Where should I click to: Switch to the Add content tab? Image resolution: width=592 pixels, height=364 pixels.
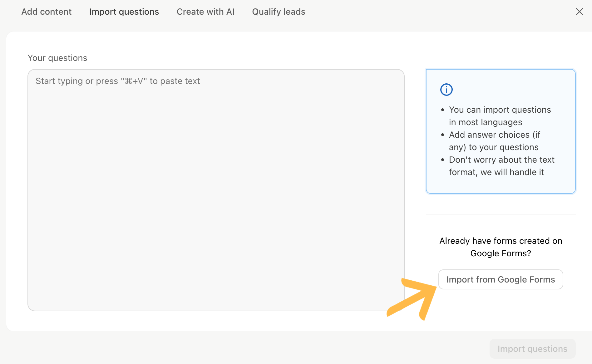(47, 12)
